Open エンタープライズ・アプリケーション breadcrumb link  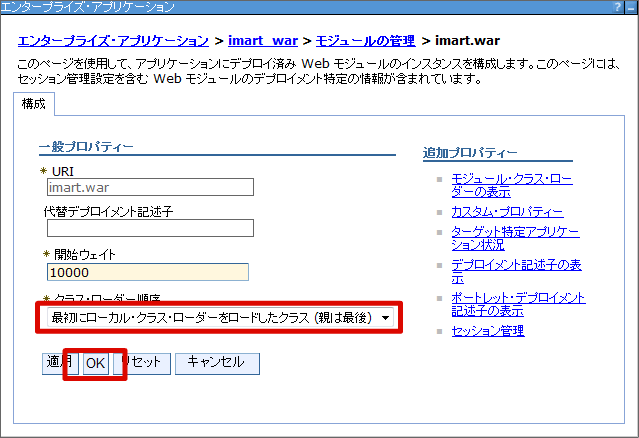[113, 41]
